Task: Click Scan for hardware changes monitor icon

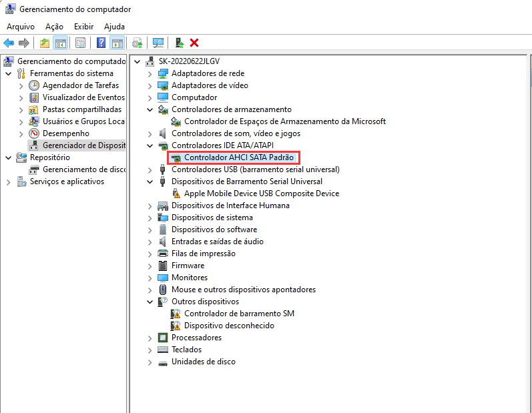Action: pyautogui.click(x=158, y=43)
